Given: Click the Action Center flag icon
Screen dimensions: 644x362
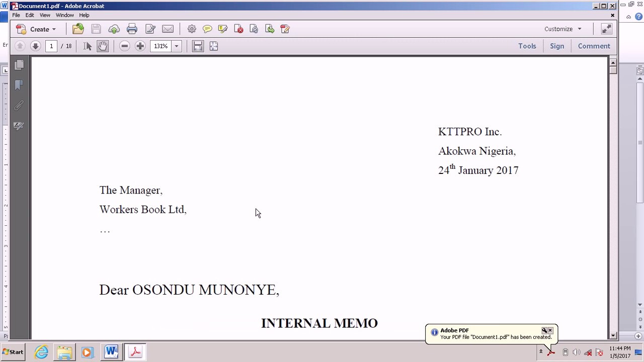Looking at the screenshot, I should pos(599,352).
